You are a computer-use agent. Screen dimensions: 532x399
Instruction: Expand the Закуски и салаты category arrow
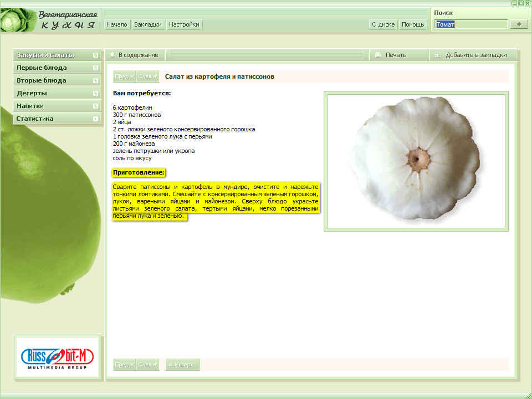[x=96, y=55]
